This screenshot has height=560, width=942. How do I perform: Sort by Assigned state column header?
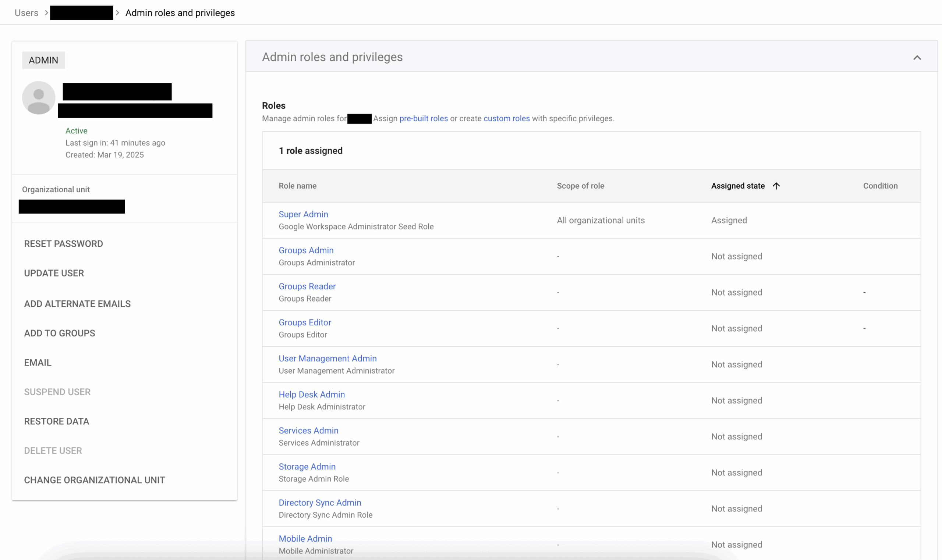738,186
